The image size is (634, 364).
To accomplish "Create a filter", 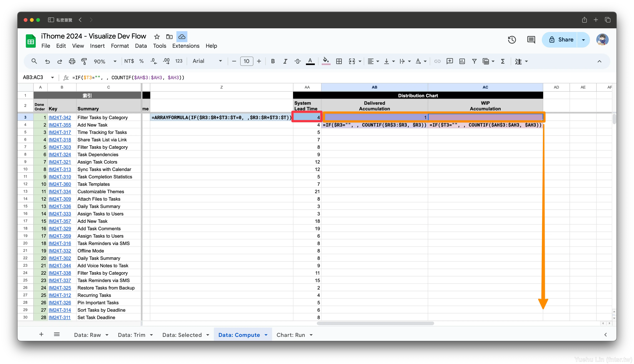I will [x=474, y=61].
